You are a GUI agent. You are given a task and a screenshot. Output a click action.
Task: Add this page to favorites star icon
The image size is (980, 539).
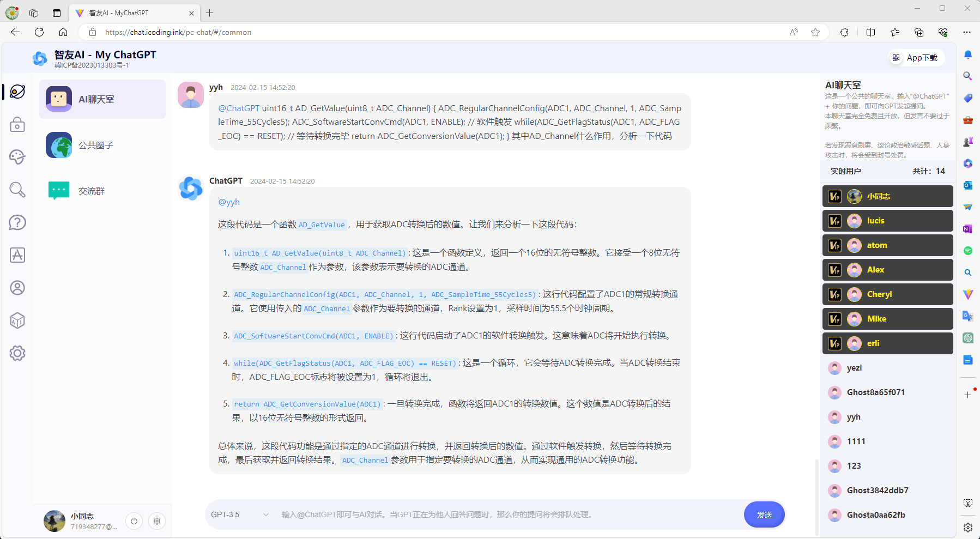[x=815, y=32]
